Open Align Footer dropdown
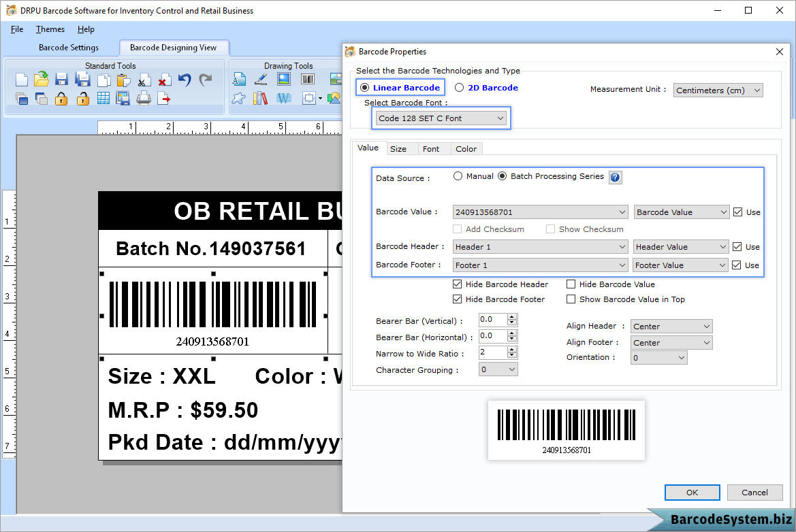This screenshot has width=796, height=532. pos(671,342)
